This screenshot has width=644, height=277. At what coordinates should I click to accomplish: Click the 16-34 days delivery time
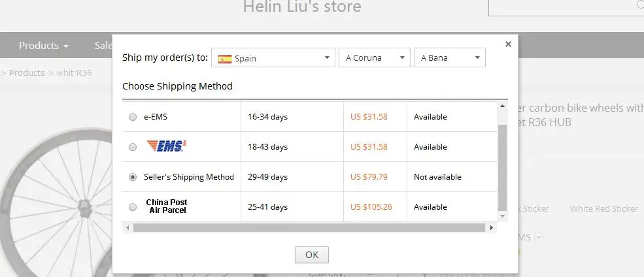coord(268,117)
